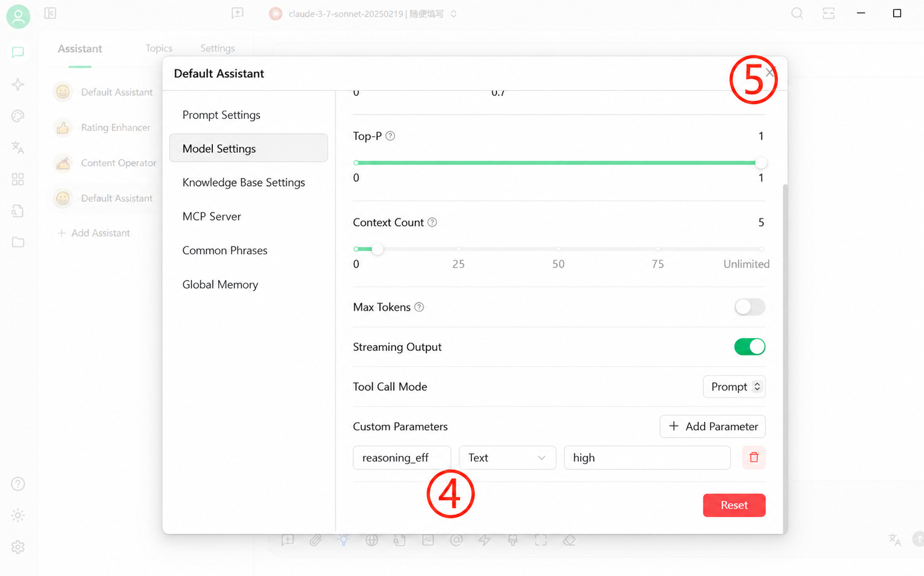The width and height of the screenshot is (924, 576).
Task: Select the Rating Enhancer assistant
Action: 105,127
